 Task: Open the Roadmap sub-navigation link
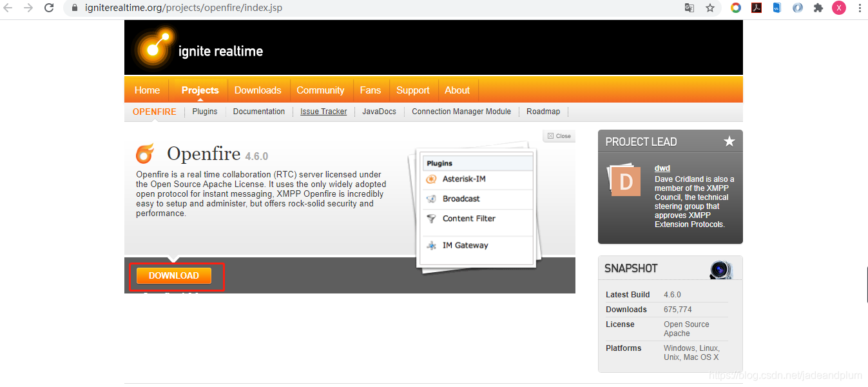[x=543, y=112]
